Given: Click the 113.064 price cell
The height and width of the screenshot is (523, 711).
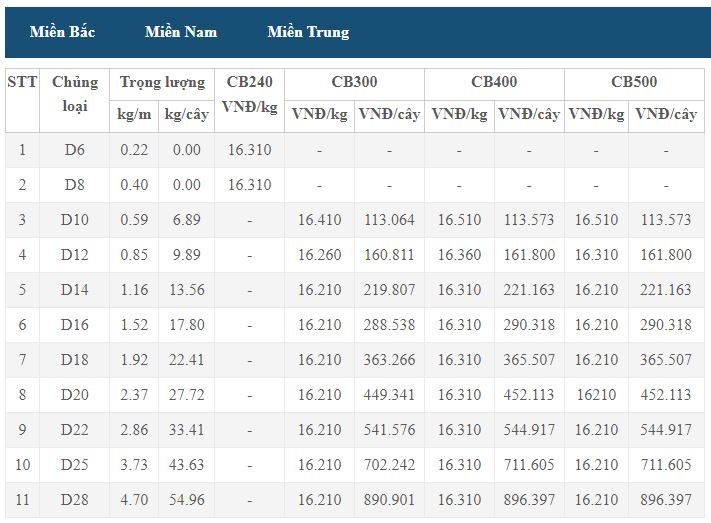Looking at the screenshot, I should pyautogui.click(x=389, y=220).
